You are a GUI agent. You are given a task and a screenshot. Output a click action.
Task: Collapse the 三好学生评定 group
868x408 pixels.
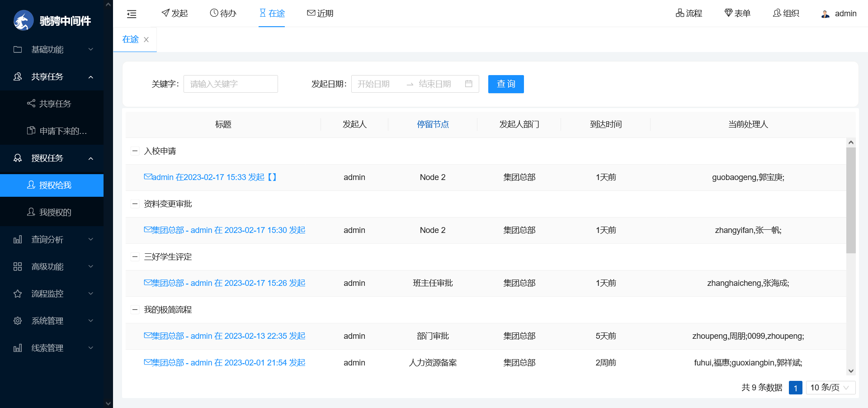[135, 257]
